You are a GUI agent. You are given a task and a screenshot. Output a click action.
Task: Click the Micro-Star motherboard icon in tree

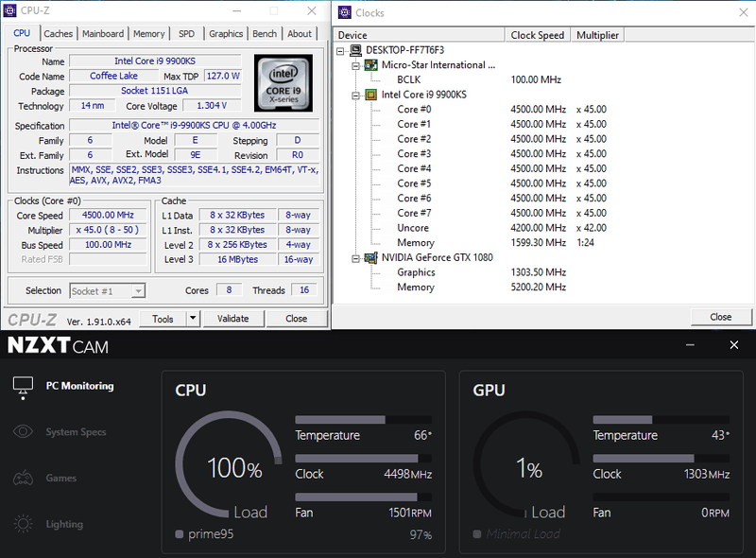coord(370,64)
